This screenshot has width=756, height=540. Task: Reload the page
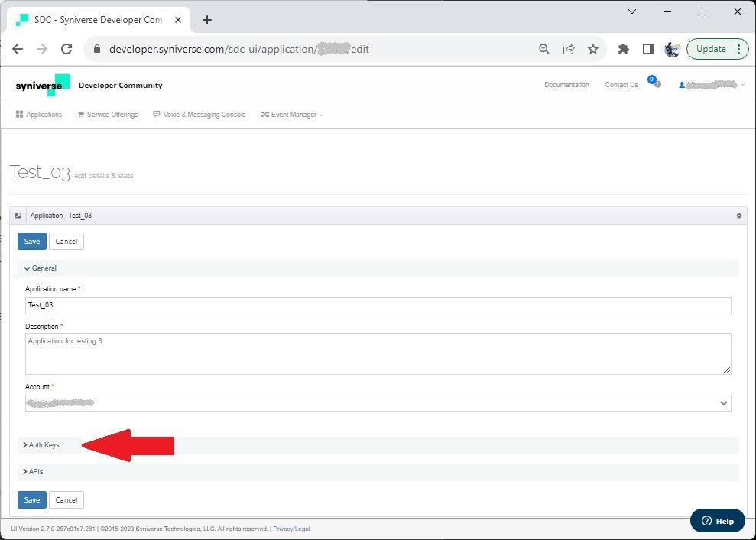[x=67, y=49]
